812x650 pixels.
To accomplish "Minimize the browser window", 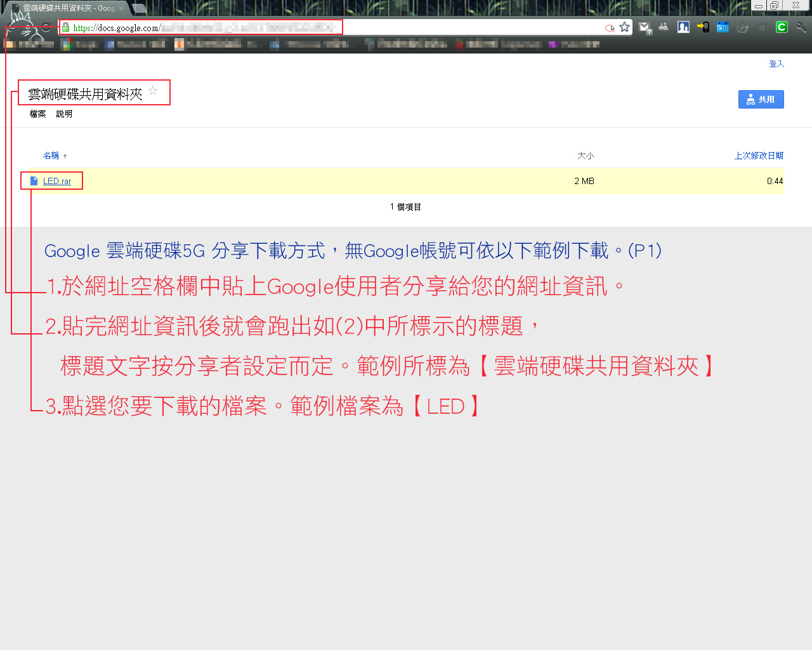I will (759, 5).
